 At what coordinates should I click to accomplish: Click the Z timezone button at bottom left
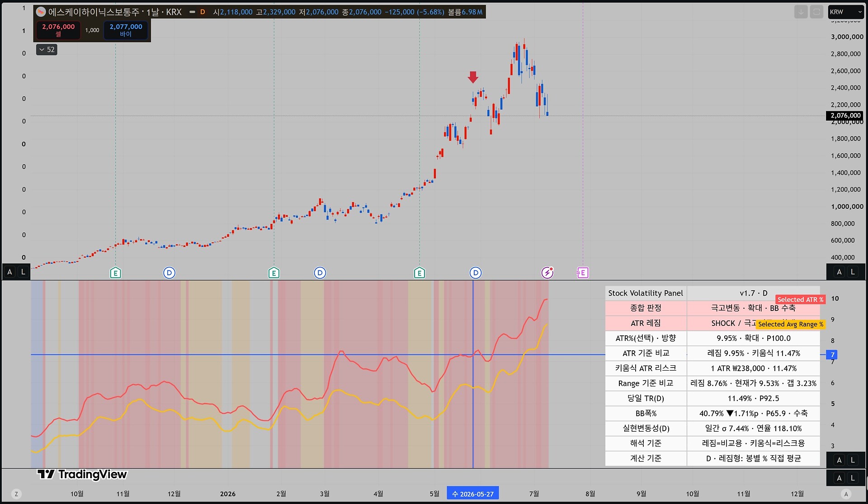coord(16,494)
